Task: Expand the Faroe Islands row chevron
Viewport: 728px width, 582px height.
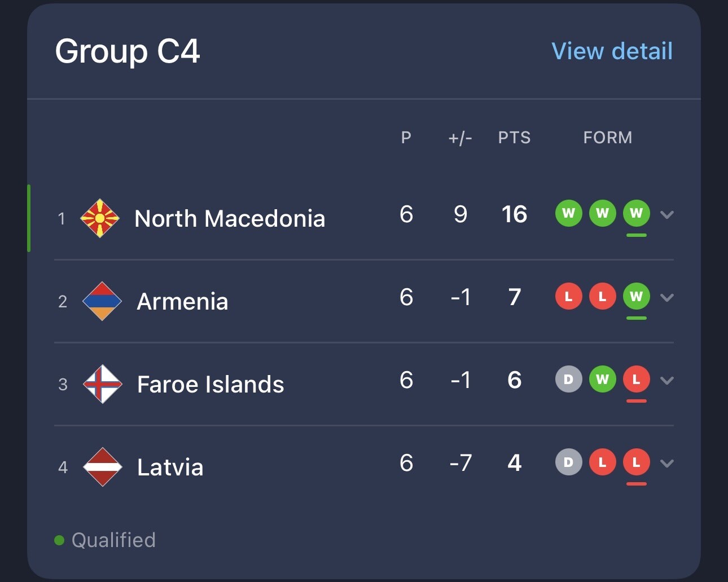Action: coord(667,380)
